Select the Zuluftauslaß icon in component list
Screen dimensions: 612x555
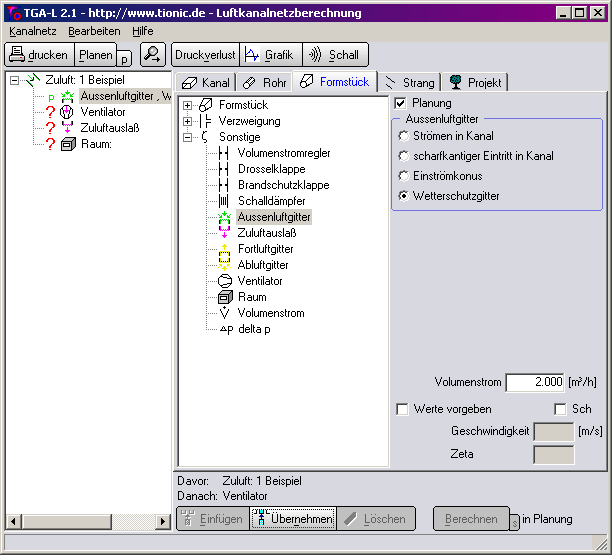tap(224, 233)
